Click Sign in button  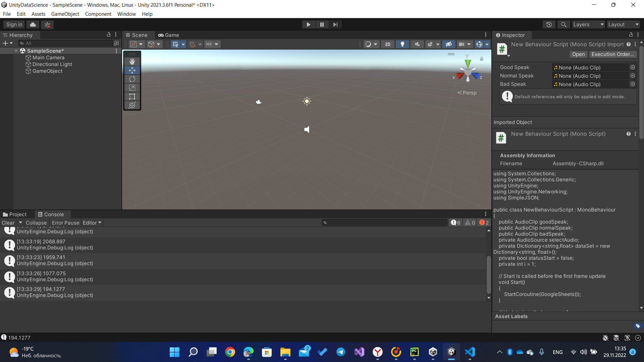(x=14, y=24)
